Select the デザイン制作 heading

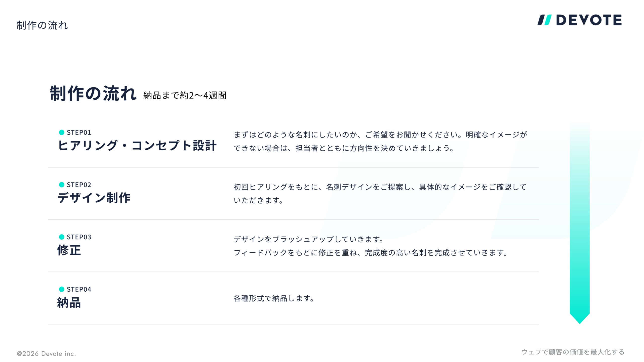click(x=94, y=198)
